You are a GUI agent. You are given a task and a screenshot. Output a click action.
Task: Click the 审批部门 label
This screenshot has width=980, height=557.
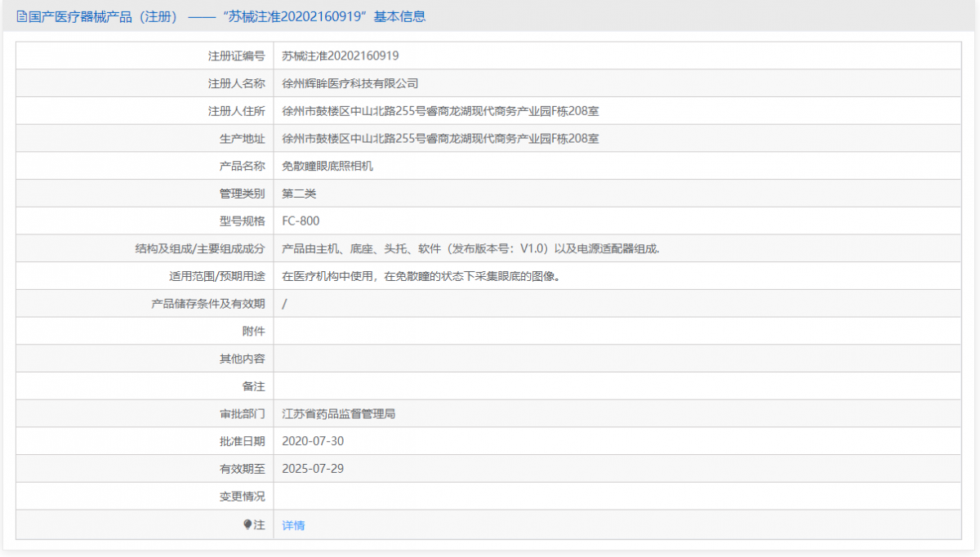tap(242, 414)
